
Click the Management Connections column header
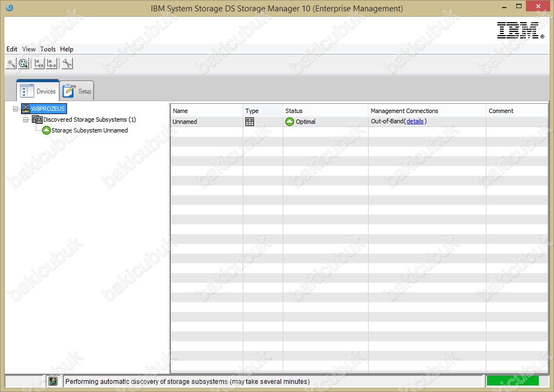pyautogui.click(x=427, y=111)
